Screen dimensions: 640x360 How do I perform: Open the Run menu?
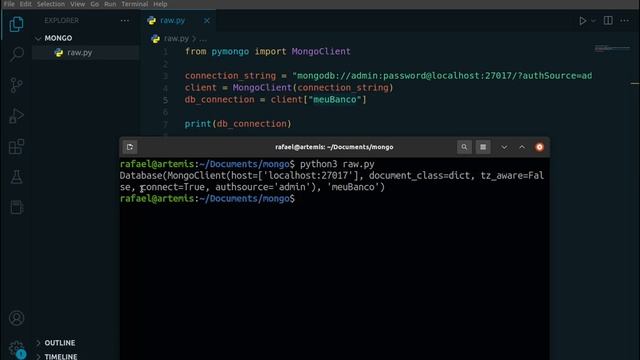(x=110, y=4)
